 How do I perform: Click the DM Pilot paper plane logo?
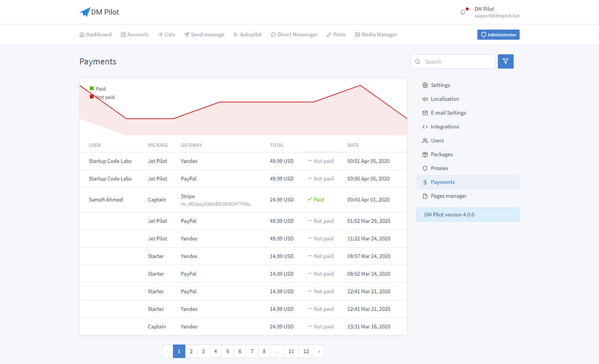click(85, 12)
